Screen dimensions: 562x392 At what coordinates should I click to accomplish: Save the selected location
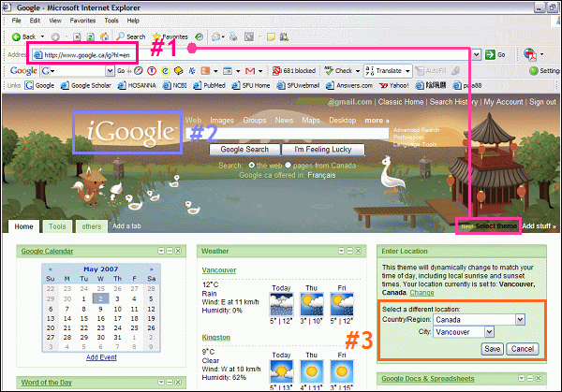point(492,349)
